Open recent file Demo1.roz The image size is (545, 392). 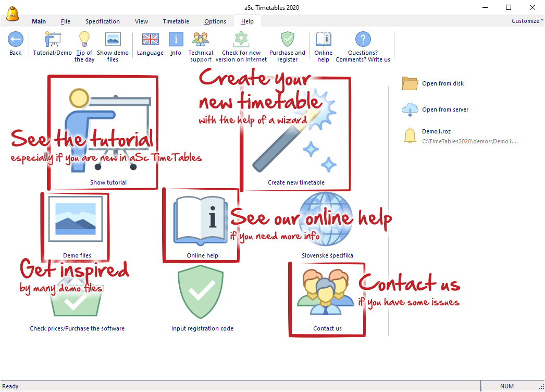point(436,131)
